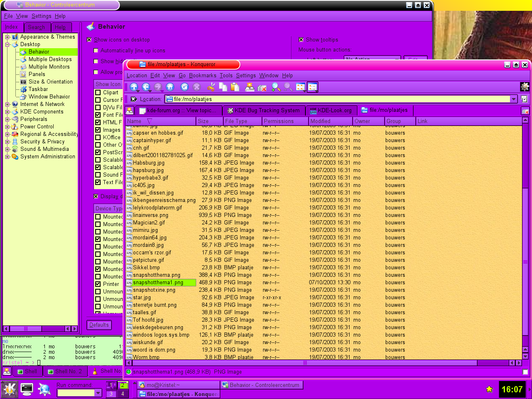532x399 pixels.
Task: Go up one folder in Konqueror toolbar
Action: click(133, 87)
